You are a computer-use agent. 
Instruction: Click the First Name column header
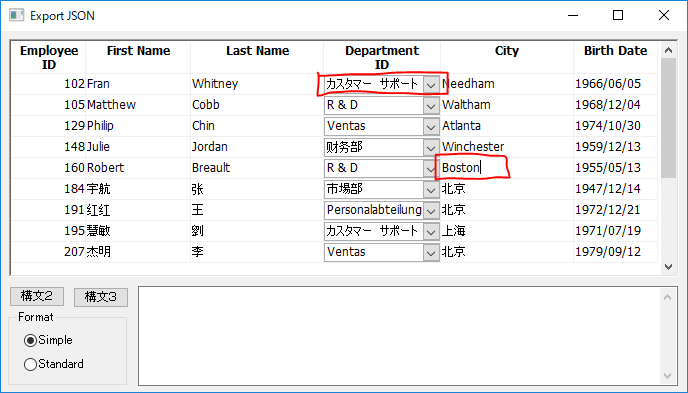(x=138, y=57)
